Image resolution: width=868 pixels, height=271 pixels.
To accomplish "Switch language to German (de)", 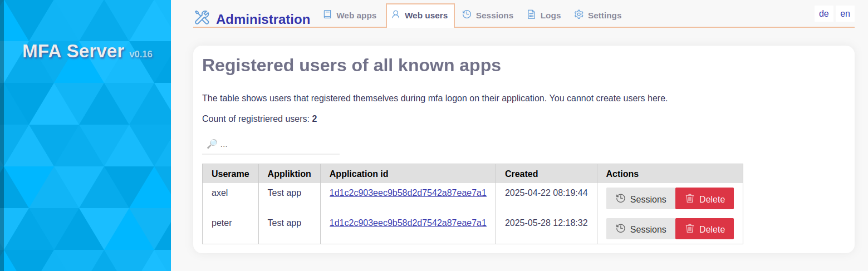I will [824, 14].
